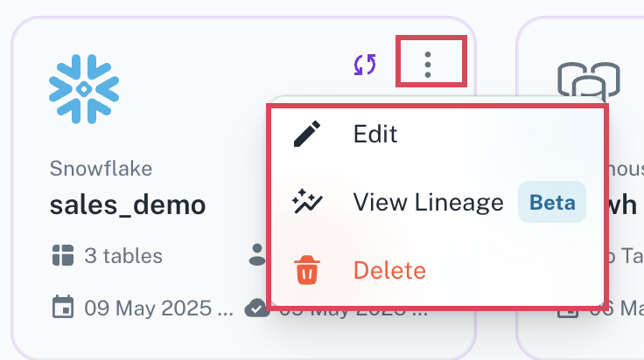Click the calendar date icon
Screen dimensions: 644x360
coord(63,307)
